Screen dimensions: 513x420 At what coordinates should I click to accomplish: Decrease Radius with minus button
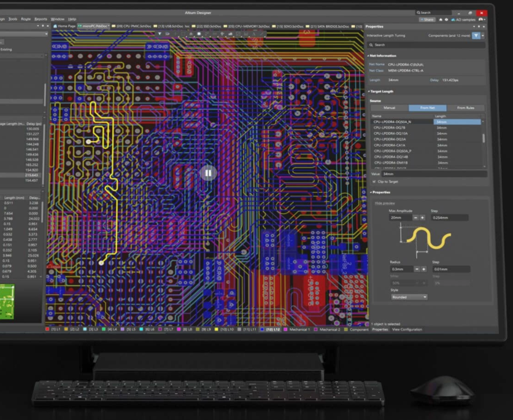[417, 269]
